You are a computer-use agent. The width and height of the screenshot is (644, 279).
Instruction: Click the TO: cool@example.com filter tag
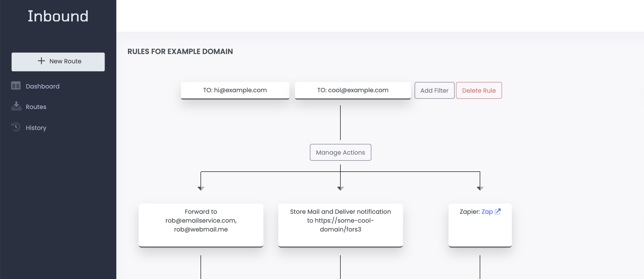(x=352, y=90)
